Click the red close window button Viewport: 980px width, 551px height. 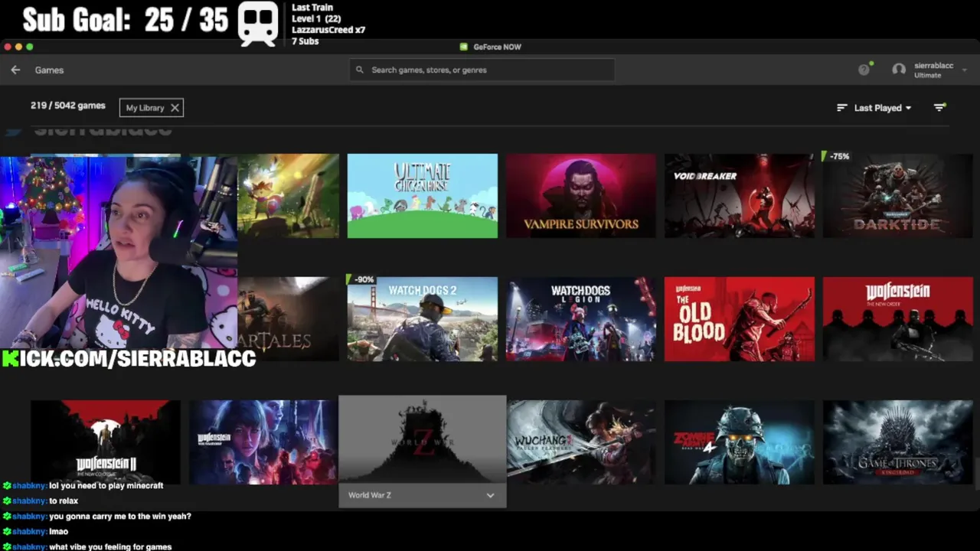click(8, 47)
